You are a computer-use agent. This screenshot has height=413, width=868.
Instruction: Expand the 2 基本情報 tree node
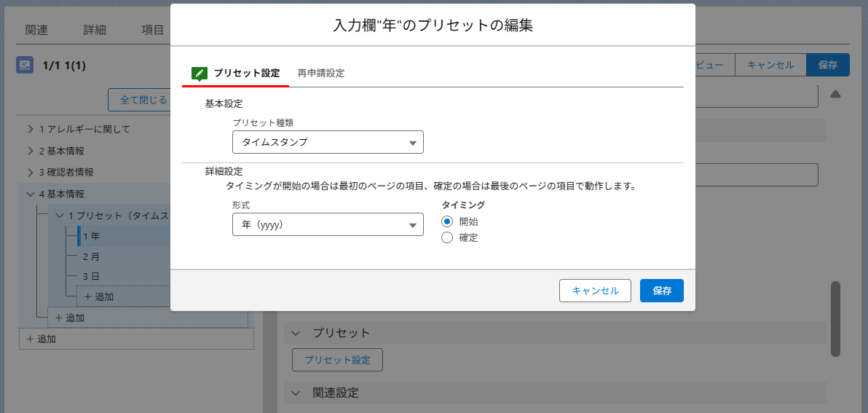[x=31, y=151]
